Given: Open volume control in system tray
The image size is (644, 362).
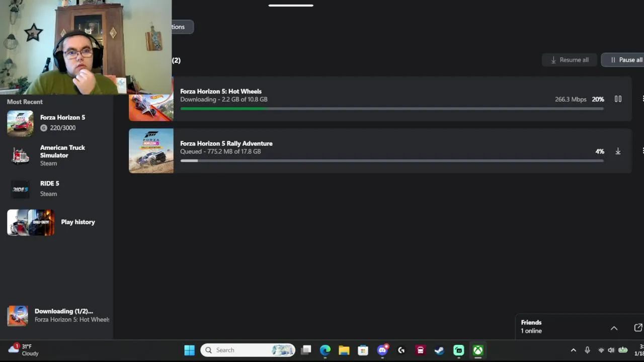Looking at the screenshot, I should (611, 350).
